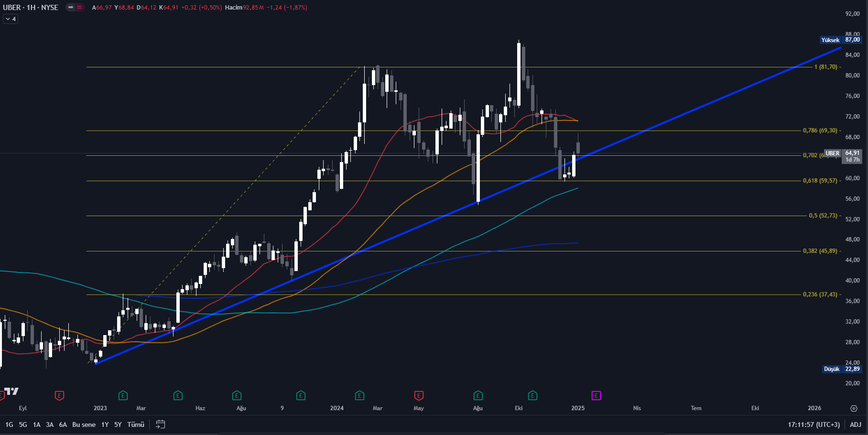This screenshot has height=435, width=868.
Task: Select 1Y time range
Action: click(105, 424)
